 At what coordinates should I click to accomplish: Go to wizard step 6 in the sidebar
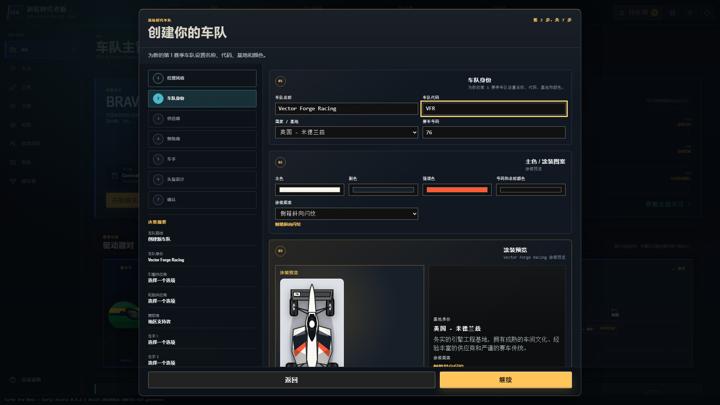pyautogui.click(x=202, y=179)
